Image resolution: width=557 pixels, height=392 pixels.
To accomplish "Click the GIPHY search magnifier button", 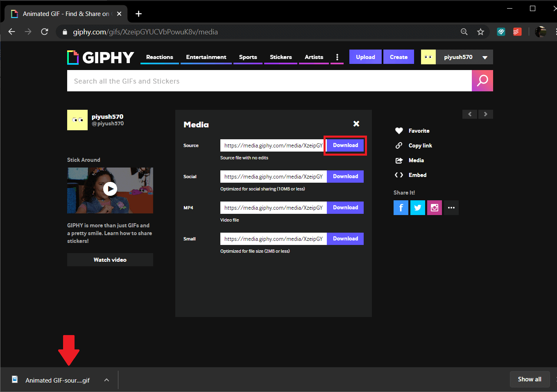I will click(x=482, y=81).
